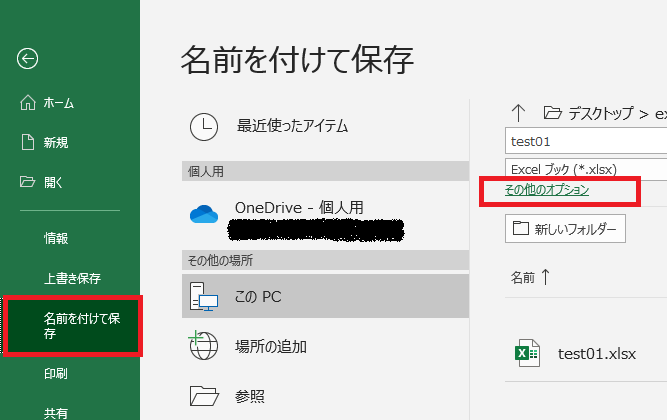Click the recent items clock icon
667x420 pixels.
click(x=204, y=126)
